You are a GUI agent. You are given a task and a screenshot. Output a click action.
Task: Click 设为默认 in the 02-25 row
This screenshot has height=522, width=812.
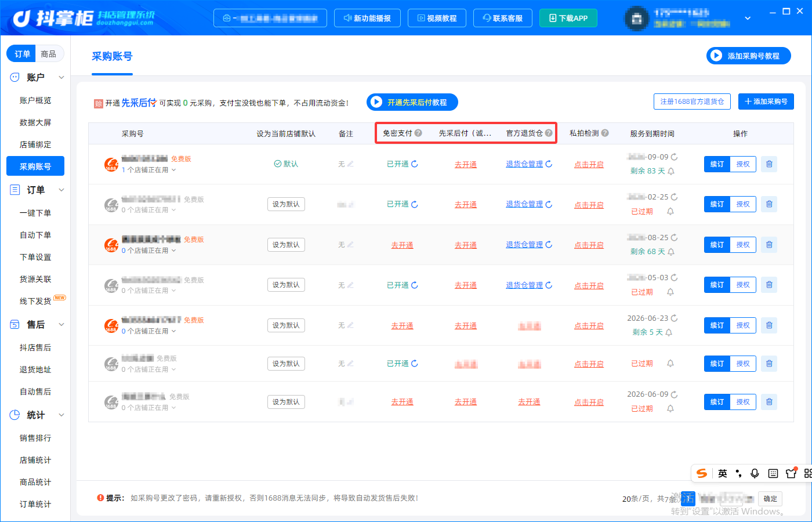[x=286, y=204]
